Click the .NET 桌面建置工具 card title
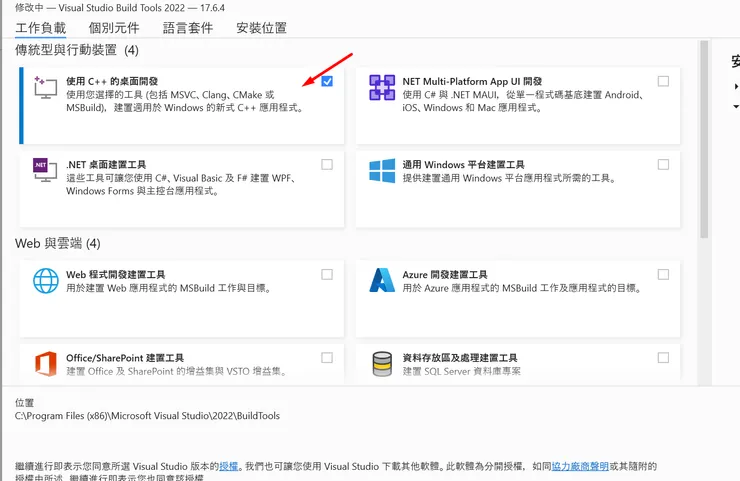Screen dimensions: 740x481 (x=106, y=165)
